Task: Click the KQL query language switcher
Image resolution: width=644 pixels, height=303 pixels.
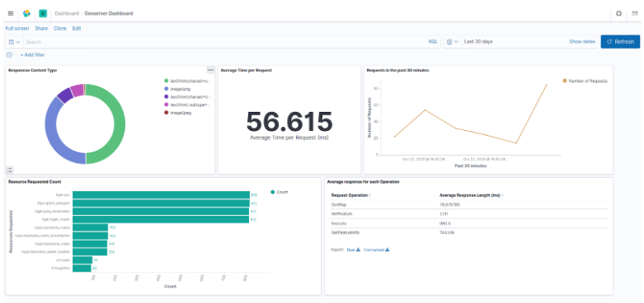Action: [433, 42]
